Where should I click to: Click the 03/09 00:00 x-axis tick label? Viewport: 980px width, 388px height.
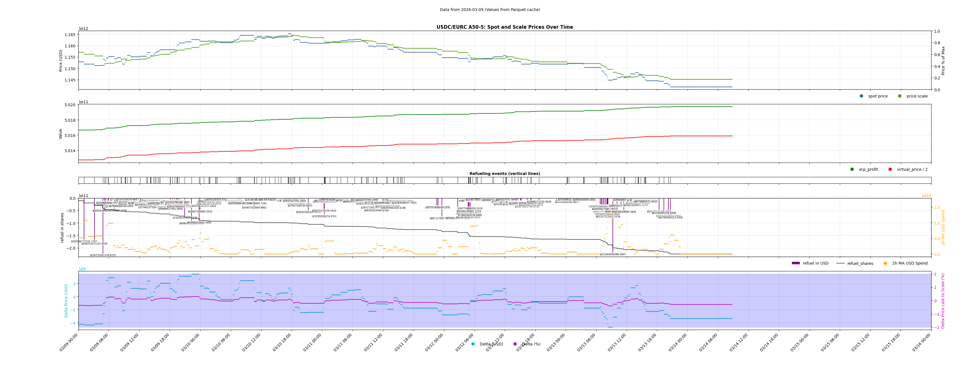coord(69,342)
